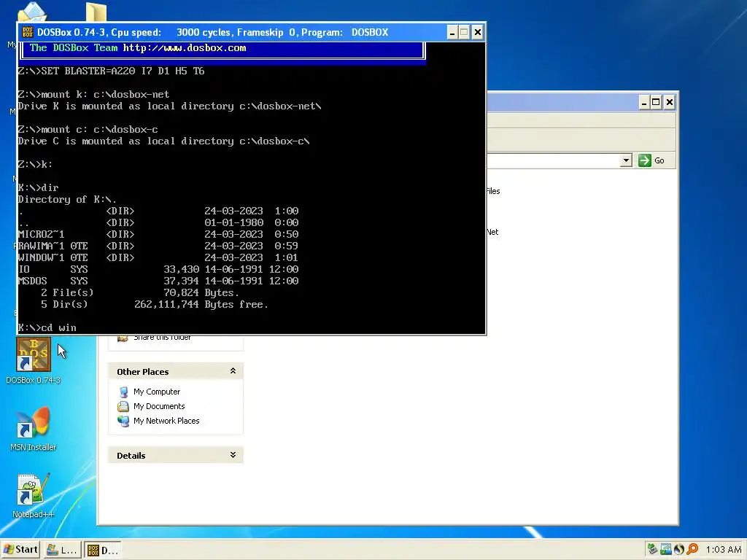Collapse the Other Places panel

233,371
